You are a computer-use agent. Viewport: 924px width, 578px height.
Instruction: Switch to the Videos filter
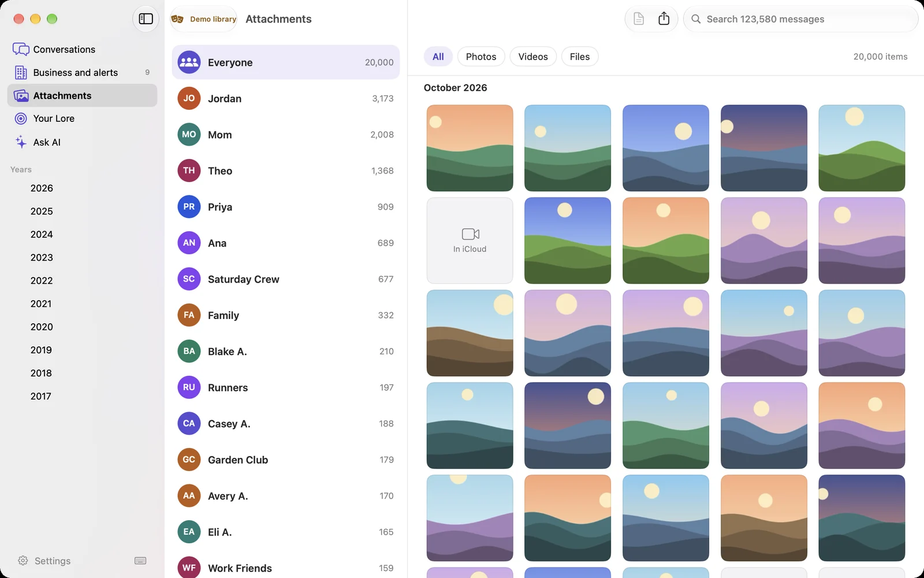[x=533, y=57]
